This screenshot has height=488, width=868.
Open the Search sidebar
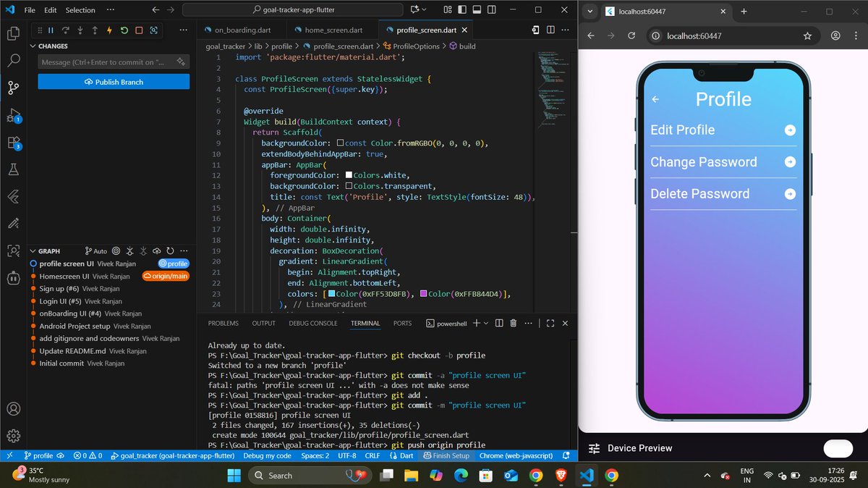tap(13, 61)
